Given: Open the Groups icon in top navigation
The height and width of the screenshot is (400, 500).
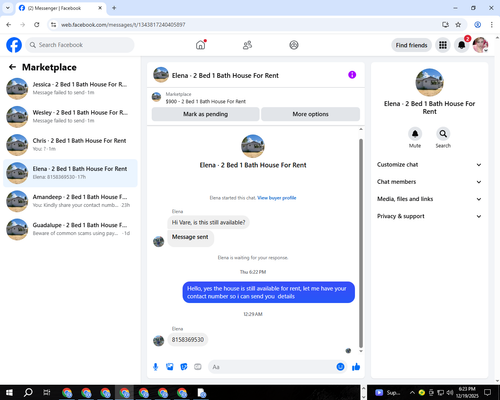Looking at the screenshot, I should (294, 45).
